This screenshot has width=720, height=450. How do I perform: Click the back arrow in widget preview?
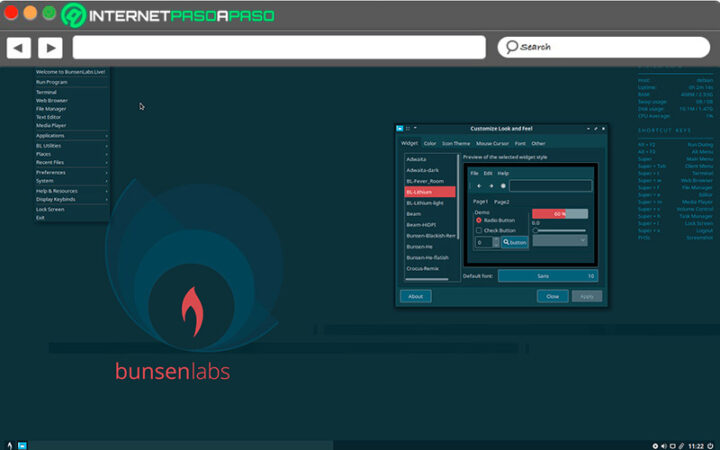(478, 185)
